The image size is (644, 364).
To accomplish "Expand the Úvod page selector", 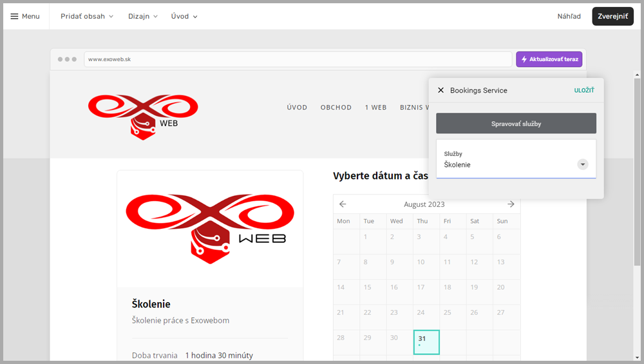I will 184,16.
